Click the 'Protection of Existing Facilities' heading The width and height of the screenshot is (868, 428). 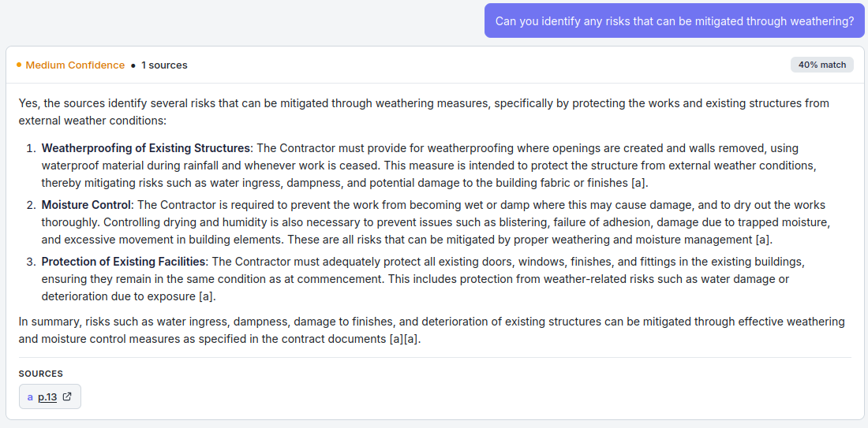coord(124,262)
